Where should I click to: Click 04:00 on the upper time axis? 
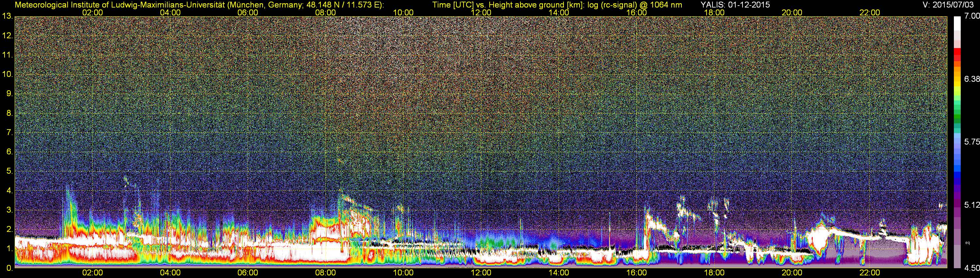(170, 12)
